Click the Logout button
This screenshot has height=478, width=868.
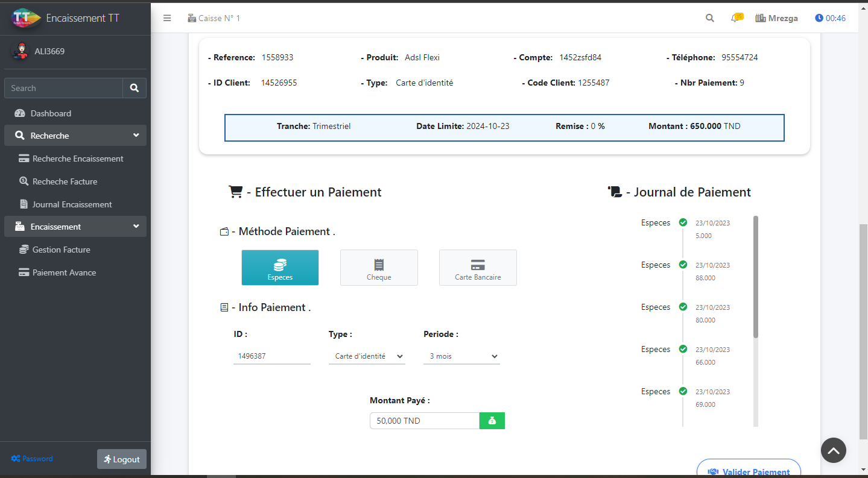(x=122, y=459)
